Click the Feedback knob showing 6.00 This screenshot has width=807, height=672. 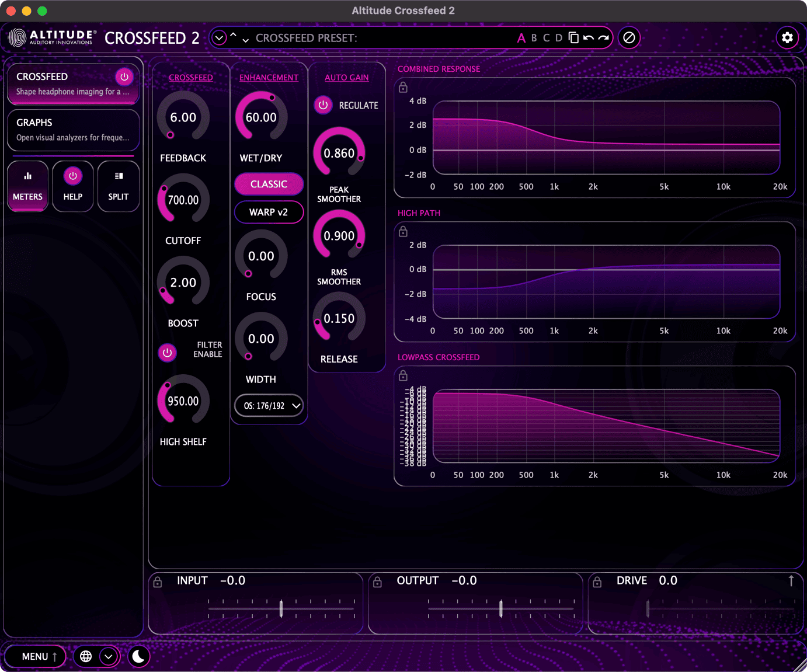tap(183, 117)
